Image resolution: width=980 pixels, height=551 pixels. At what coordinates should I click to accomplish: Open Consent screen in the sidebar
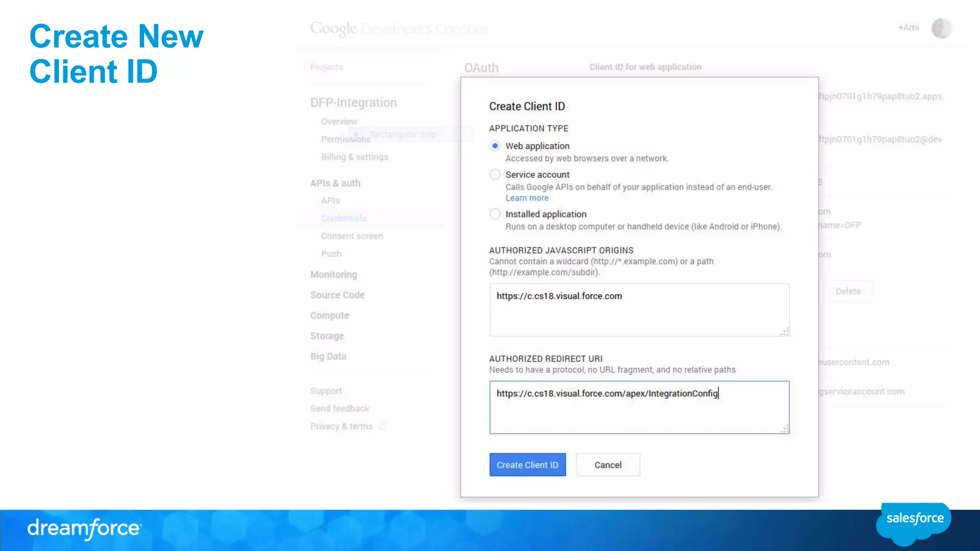pyautogui.click(x=352, y=236)
